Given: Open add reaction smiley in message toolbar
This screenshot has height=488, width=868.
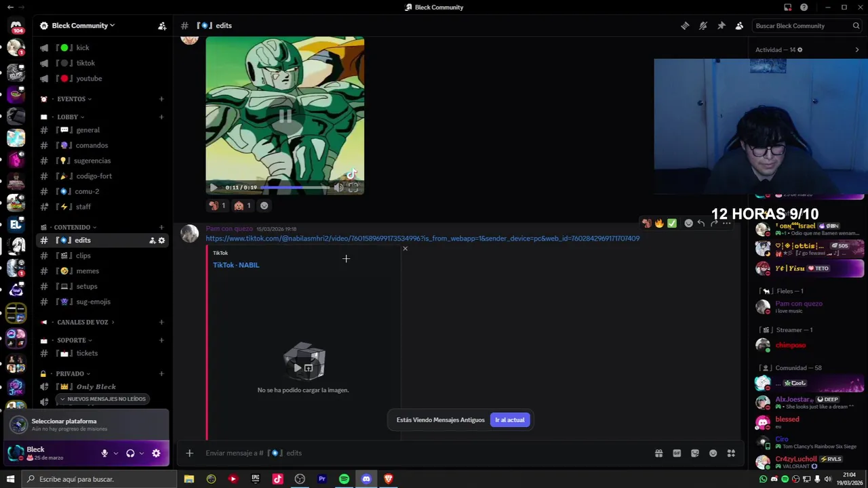Looking at the screenshot, I should click(688, 223).
